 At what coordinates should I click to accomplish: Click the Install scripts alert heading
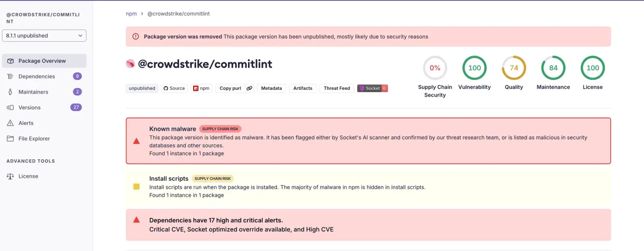click(x=169, y=178)
